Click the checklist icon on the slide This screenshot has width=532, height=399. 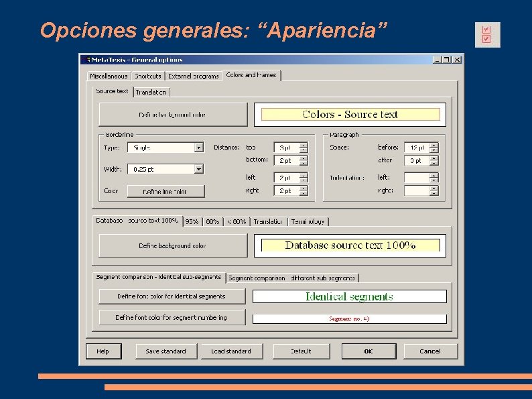[488, 35]
